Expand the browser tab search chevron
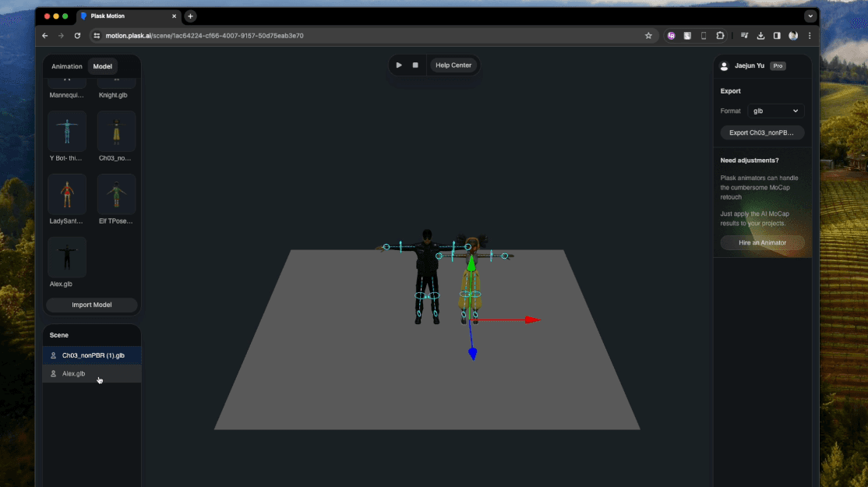Image resolution: width=868 pixels, height=487 pixels. click(809, 16)
